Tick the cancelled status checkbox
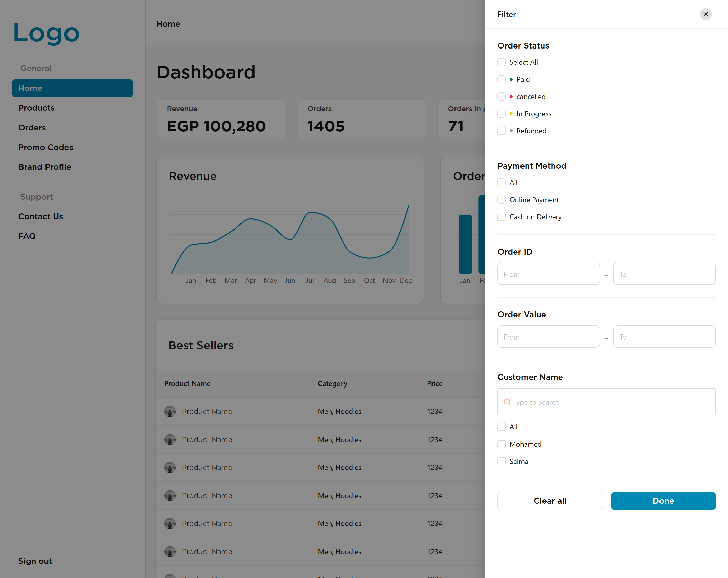The image size is (728, 578). click(x=502, y=97)
